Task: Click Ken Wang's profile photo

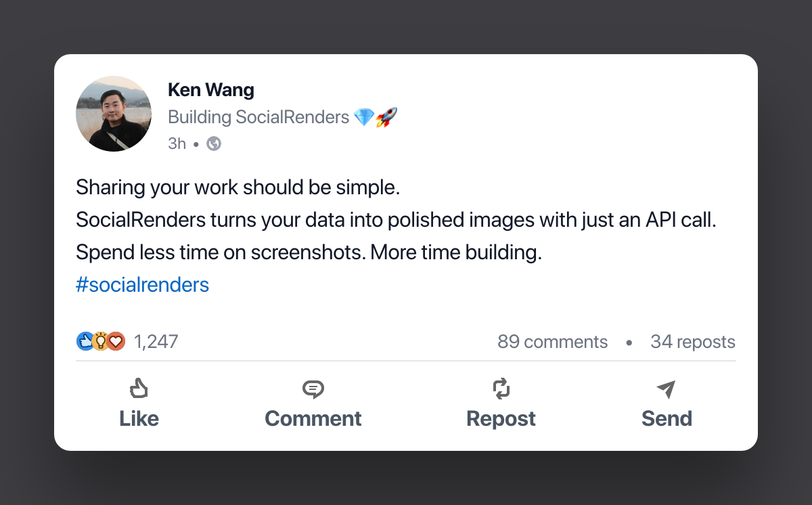Action: coord(114,113)
